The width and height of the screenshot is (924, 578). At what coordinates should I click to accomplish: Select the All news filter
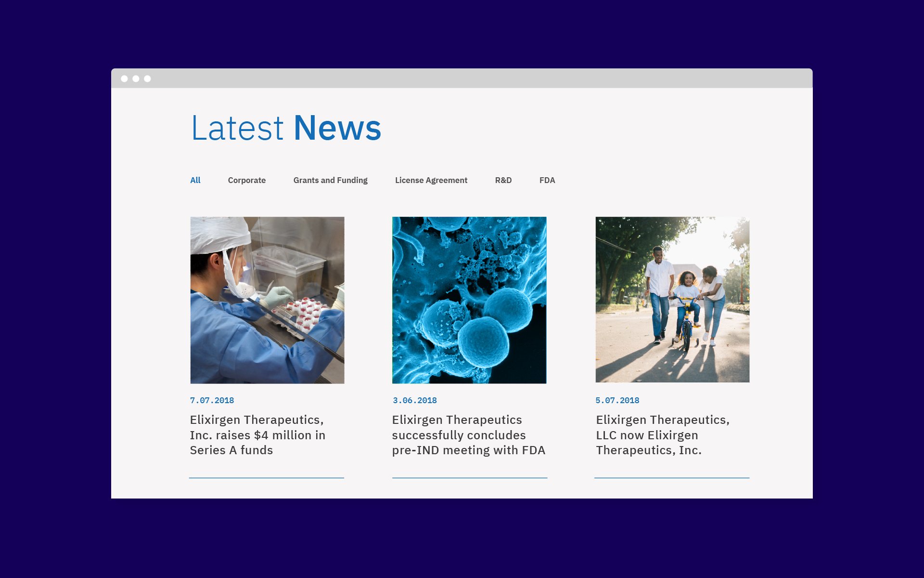(195, 180)
